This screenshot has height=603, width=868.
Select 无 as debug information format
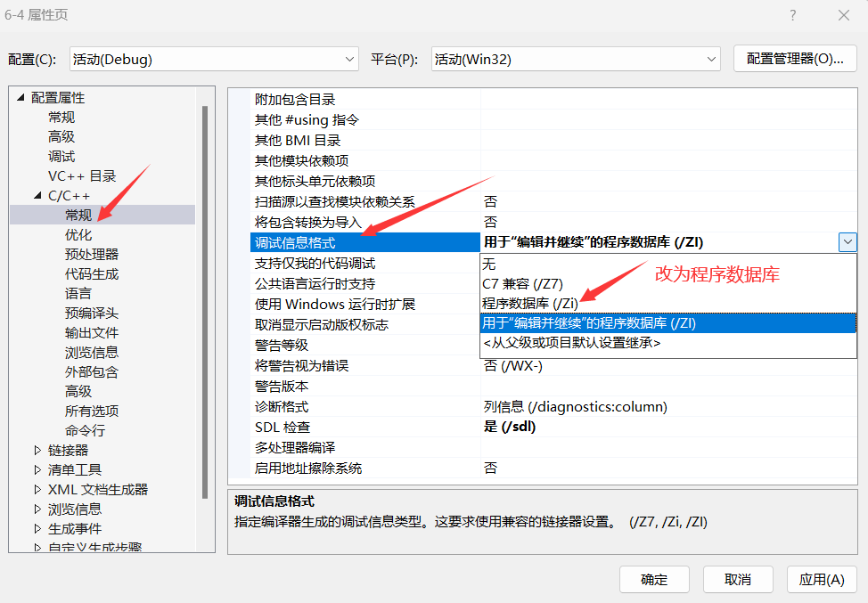point(490,263)
